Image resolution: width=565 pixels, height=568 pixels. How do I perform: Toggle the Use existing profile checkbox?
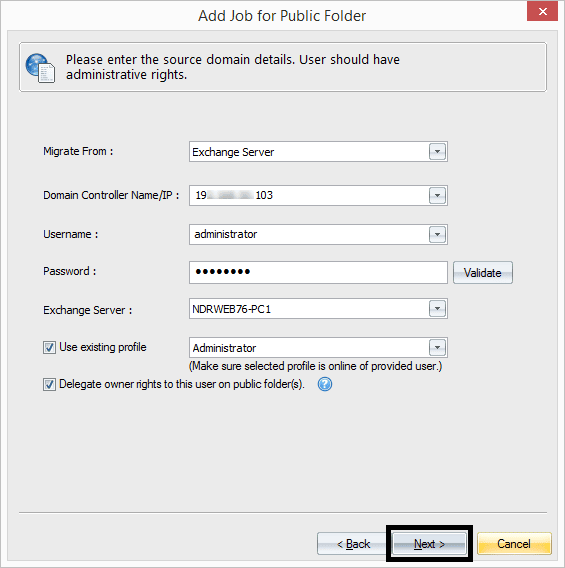pyautogui.click(x=49, y=347)
